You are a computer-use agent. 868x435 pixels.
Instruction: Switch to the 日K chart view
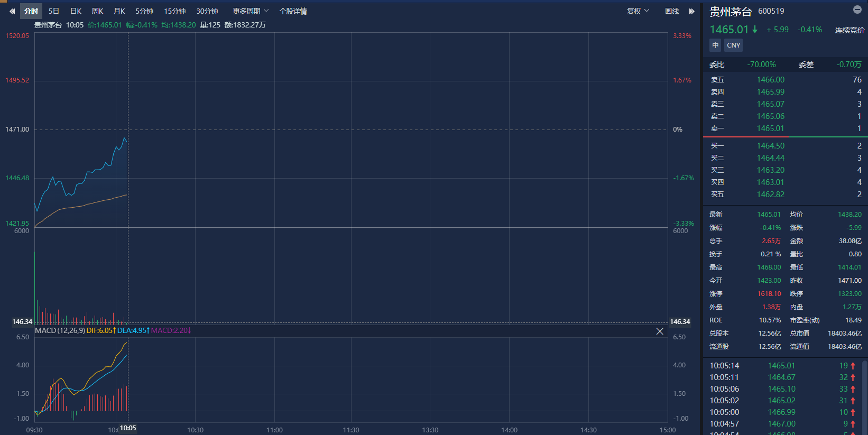(x=76, y=11)
